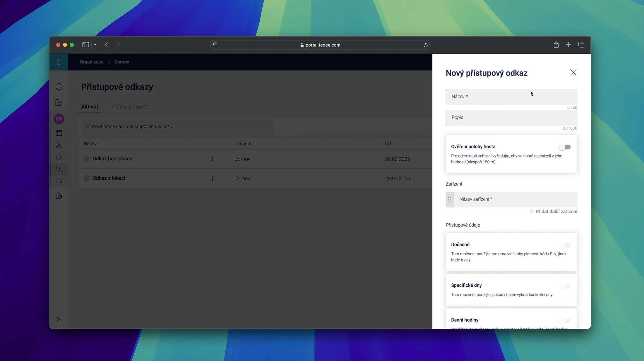Toggle the Specifické dny switch
Screen dimensions: 644x361
coord(565,286)
